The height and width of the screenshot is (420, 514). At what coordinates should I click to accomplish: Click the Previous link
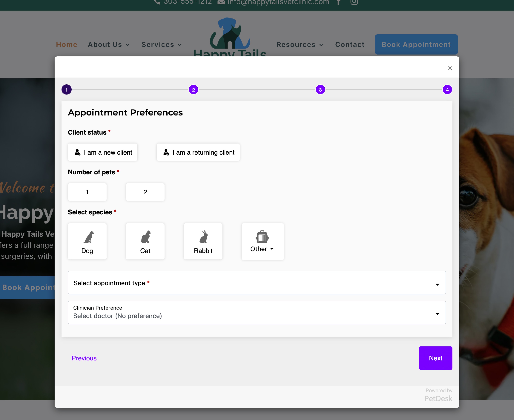(x=84, y=358)
